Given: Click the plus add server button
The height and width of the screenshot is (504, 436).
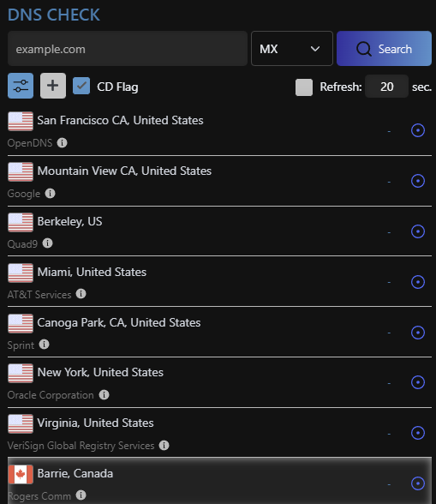Looking at the screenshot, I should point(53,86).
